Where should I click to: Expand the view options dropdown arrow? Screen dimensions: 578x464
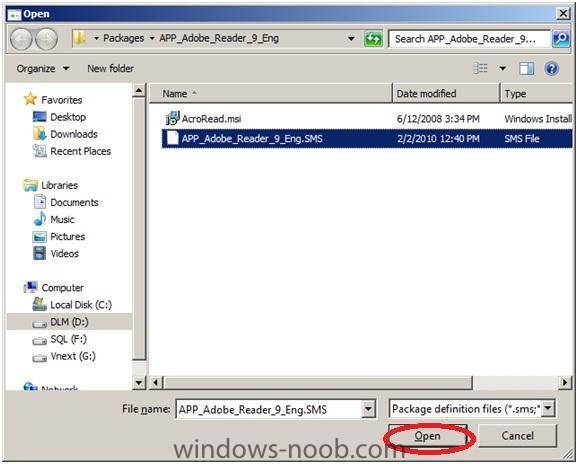click(x=502, y=68)
